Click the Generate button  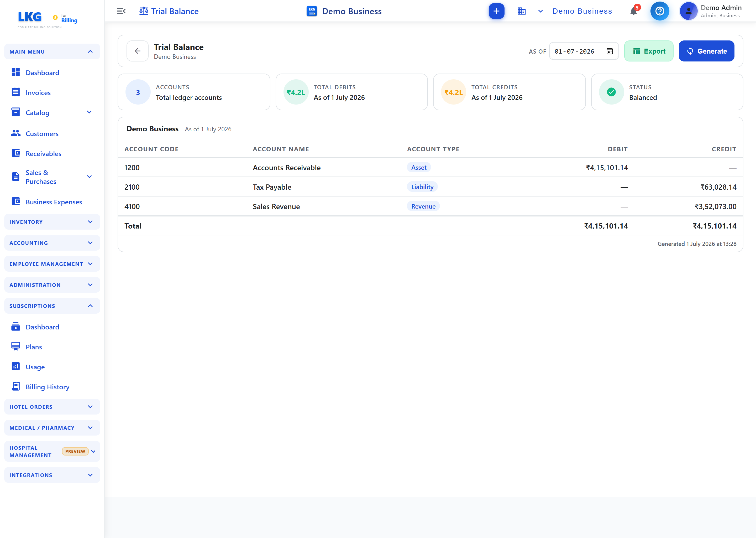pos(706,51)
